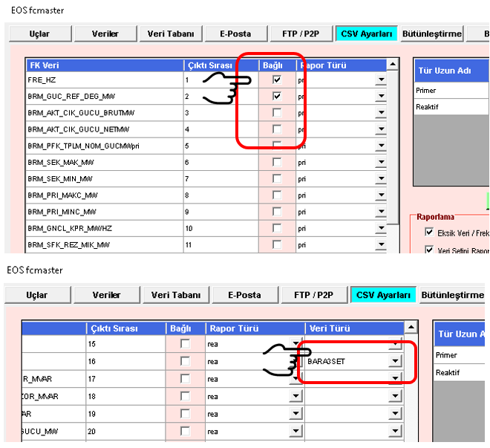
Task: Check Bağlı for BRM_PRI_MAKC_MW row
Action: 277,195
